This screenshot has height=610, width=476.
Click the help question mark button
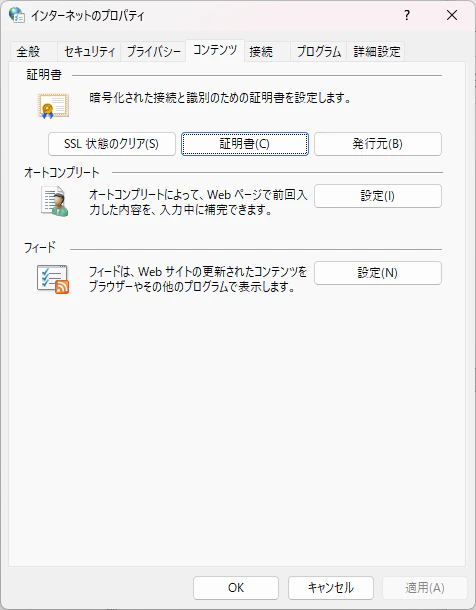point(407,15)
